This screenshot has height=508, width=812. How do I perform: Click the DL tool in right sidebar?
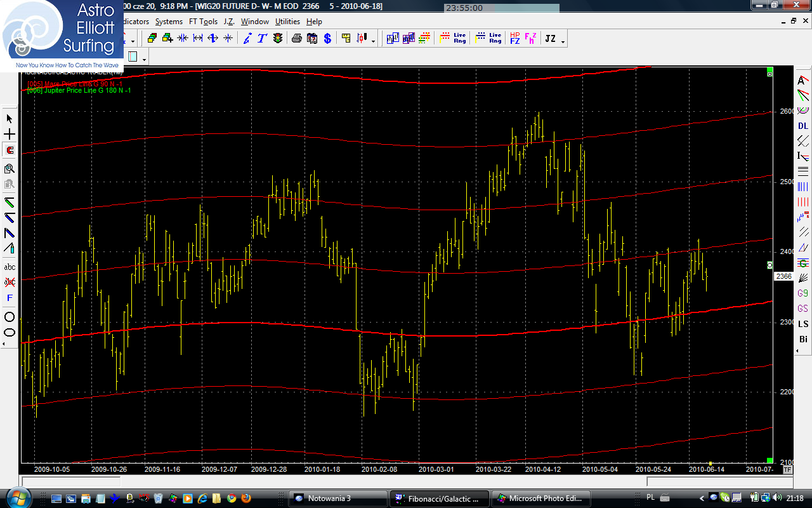803,126
